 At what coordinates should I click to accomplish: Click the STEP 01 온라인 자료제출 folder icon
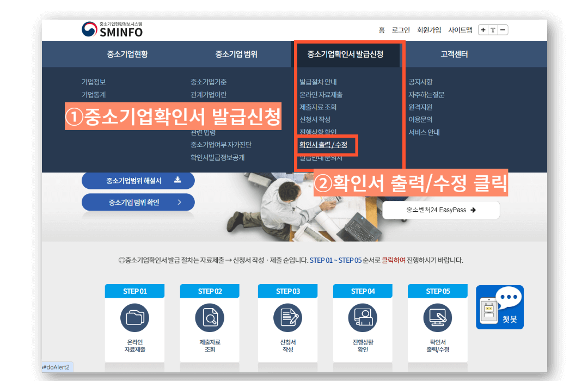[x=134, y=317]
